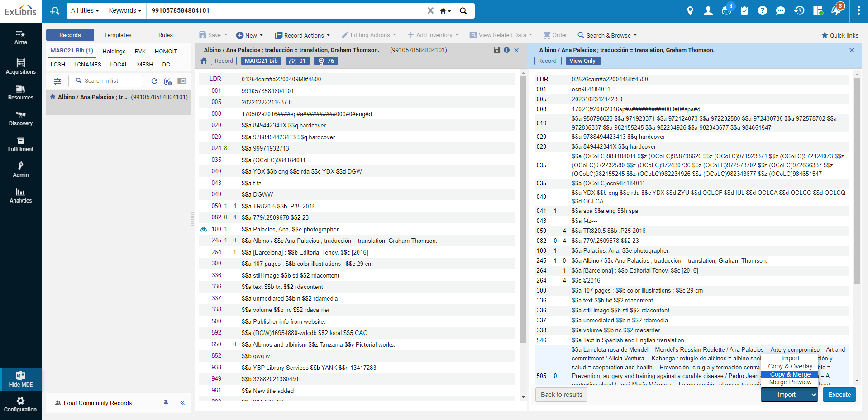The height and width of the screenshot is (420, 868).
Task: Click the refresh icon in records list
Action: (x=154, y=81)
